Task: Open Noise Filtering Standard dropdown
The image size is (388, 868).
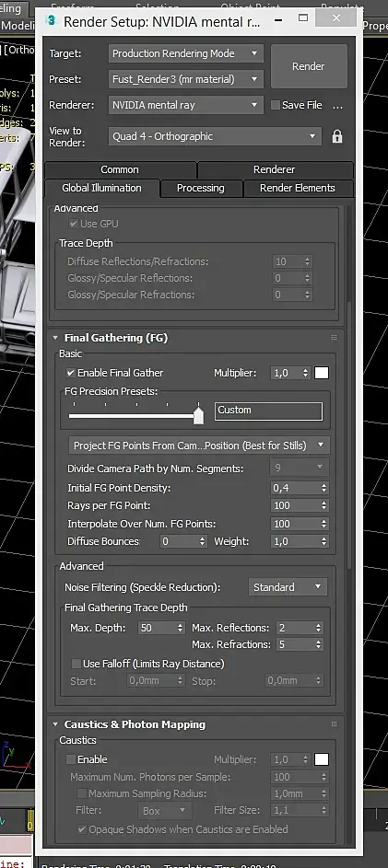Action: coord(288,586)
